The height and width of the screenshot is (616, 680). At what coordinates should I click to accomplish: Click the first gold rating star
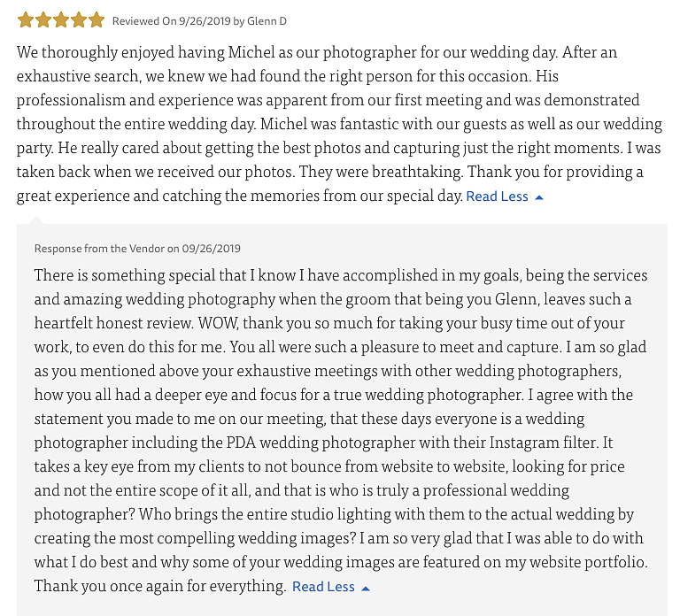tap(26, 20)
